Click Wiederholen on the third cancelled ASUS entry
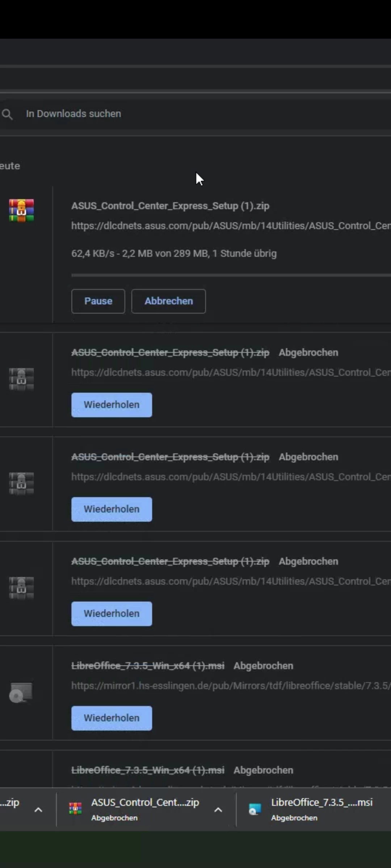This screenshot has height=868, width=391. [x=112, y=614]
